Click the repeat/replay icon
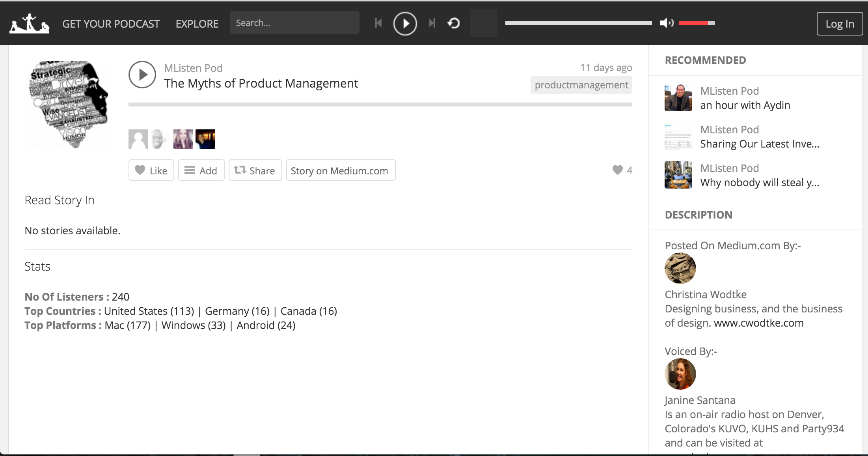Image resolution: width=868 pixels, height=456 pixels. pos(454,23)
